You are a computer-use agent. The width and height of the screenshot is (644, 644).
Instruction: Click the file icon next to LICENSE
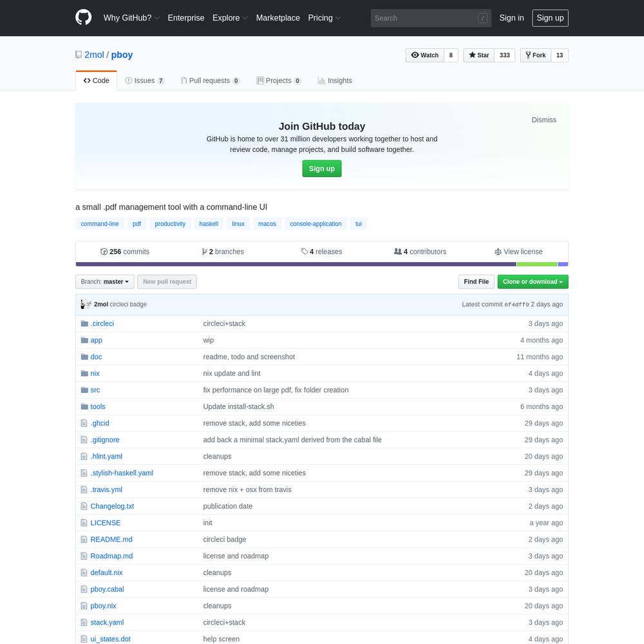coord(84,523)
